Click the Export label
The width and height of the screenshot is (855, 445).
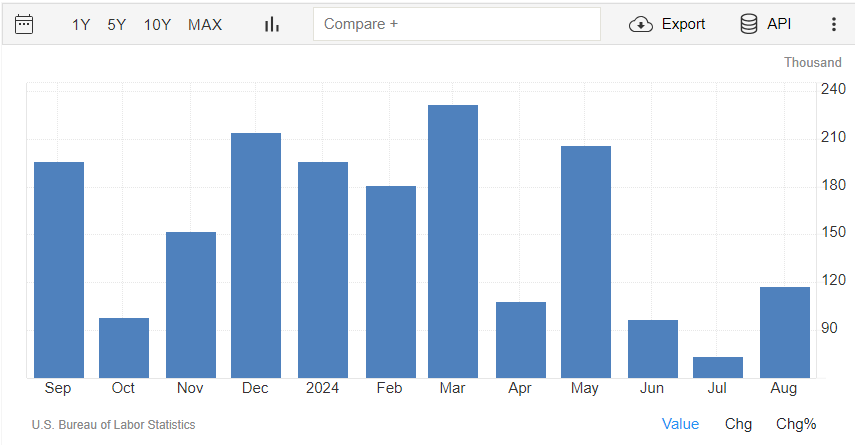point(683,25)
